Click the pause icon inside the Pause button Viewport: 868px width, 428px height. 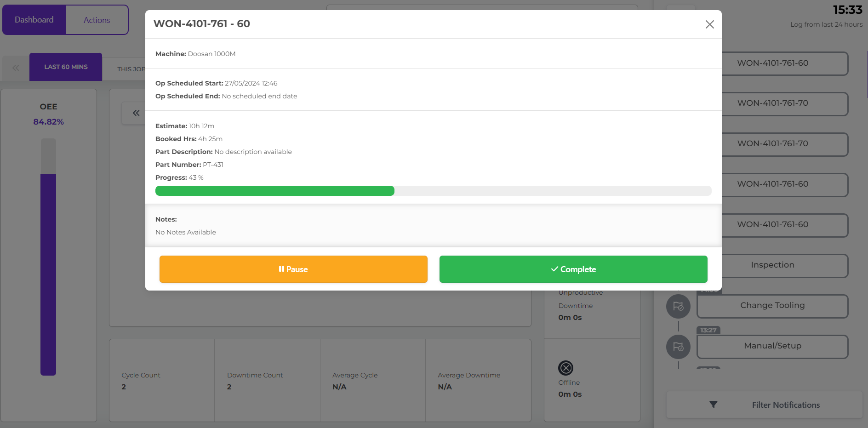(282, 269)
